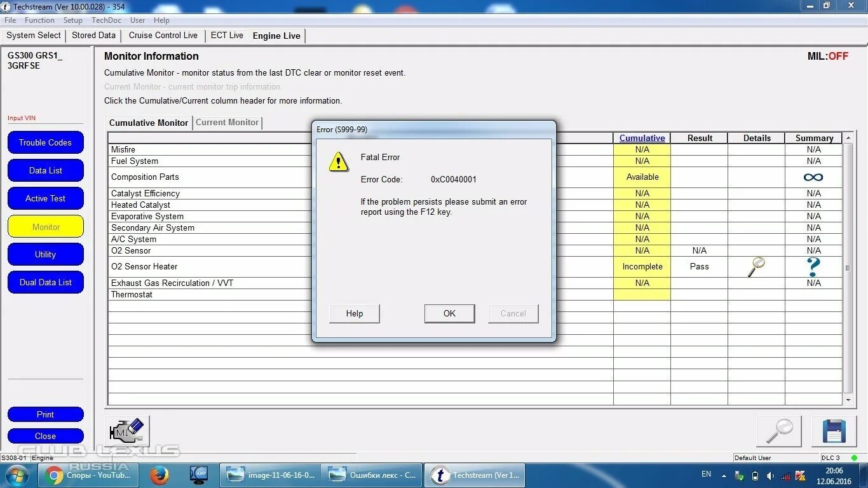The image size is (868, 488).
Task: Select Composition Parts row
Action: (x=475, y=177)
